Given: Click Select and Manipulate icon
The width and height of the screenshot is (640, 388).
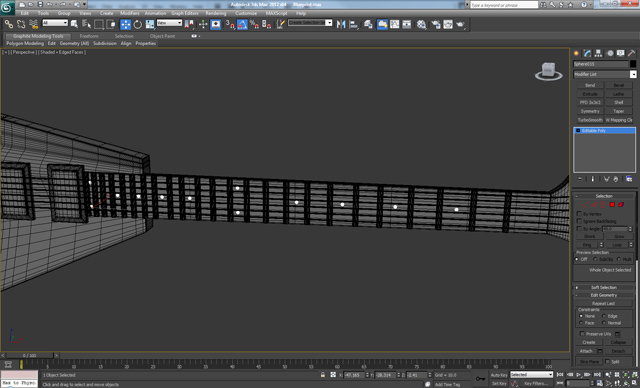Looking at the screenshot, I should [x=203, y=24].
